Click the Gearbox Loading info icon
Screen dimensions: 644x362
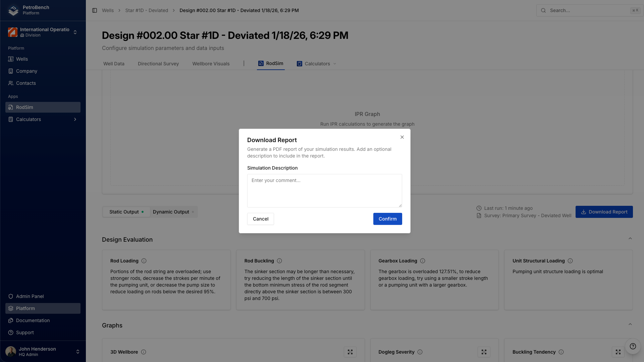pos(423,261)
